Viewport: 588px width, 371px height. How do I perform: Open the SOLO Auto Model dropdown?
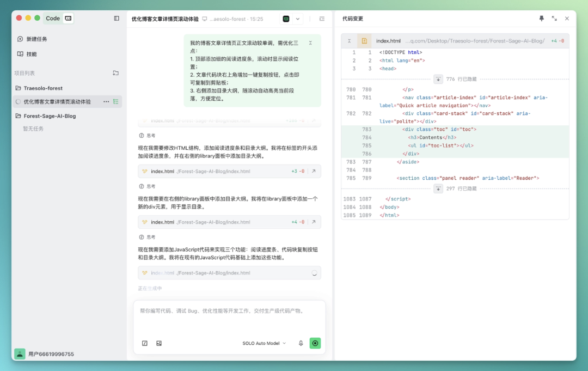(x=264, y=343)
